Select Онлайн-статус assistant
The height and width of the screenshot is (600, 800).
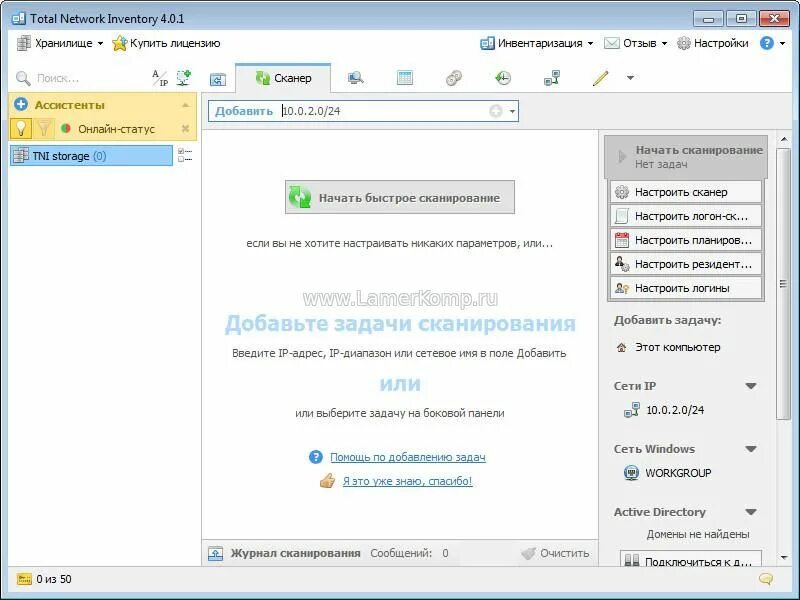pyautogui.click(x=108, y=129)
